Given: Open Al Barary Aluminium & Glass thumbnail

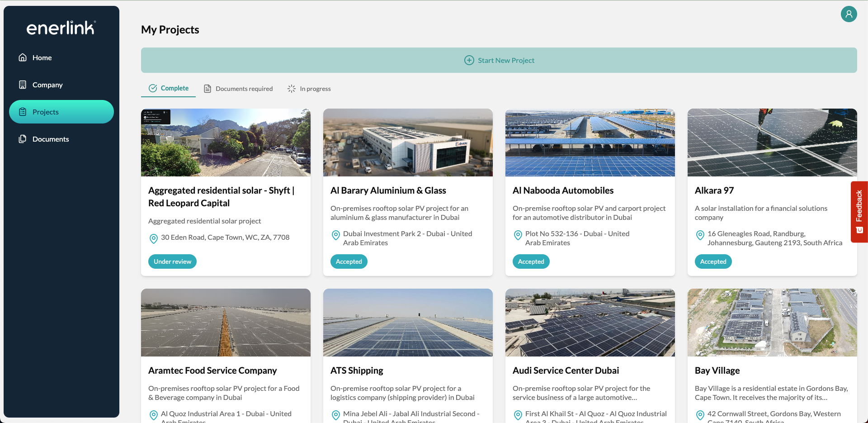Looking at the screenshot, I should [x=408, y=143].
